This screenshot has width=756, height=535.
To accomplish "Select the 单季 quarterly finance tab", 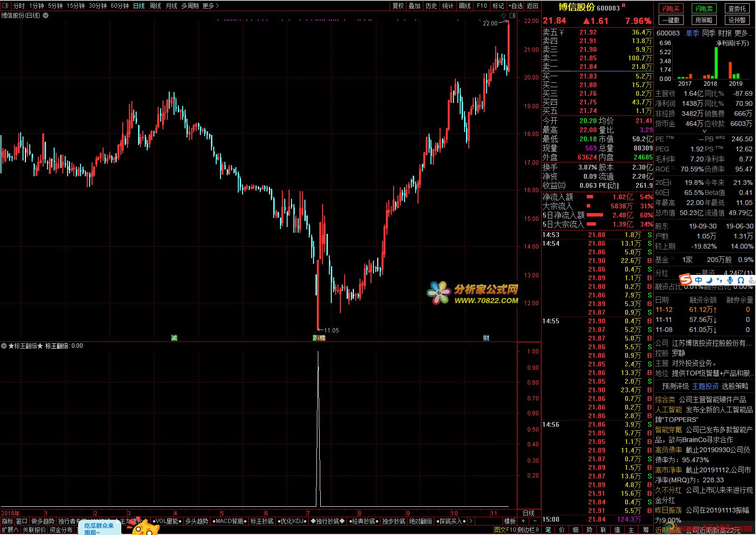I will pyautogui.click(x=692, y=33).
